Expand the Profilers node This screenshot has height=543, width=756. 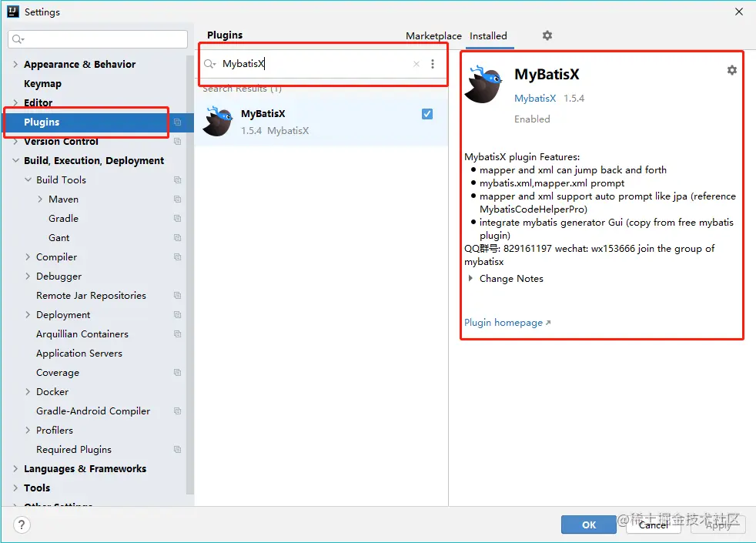point(28,430)
